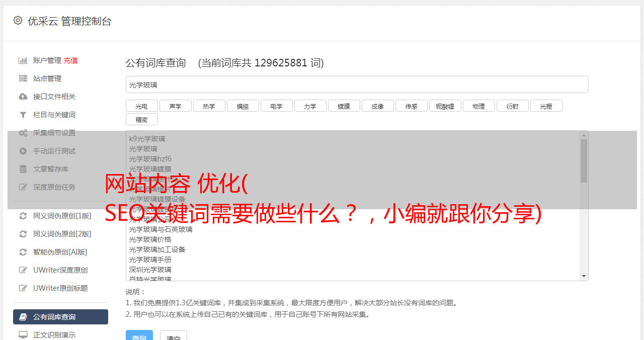644x340 pixels.
Task: Click the results list scrollbar up arrow
Action: (584, 135)
